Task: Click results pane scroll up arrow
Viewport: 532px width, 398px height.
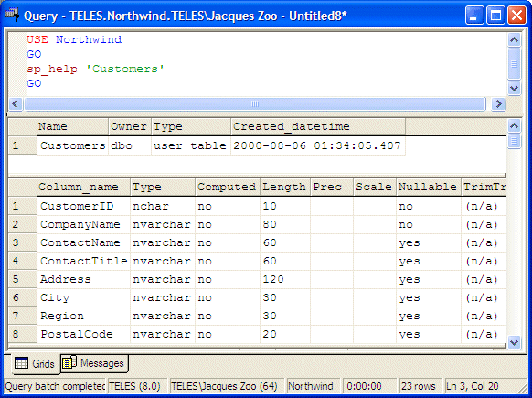Action: click(x=514, y=126)
